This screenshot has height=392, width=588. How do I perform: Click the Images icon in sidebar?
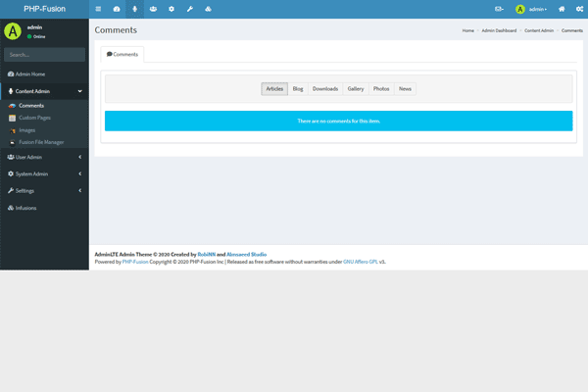tap(13, 130)
